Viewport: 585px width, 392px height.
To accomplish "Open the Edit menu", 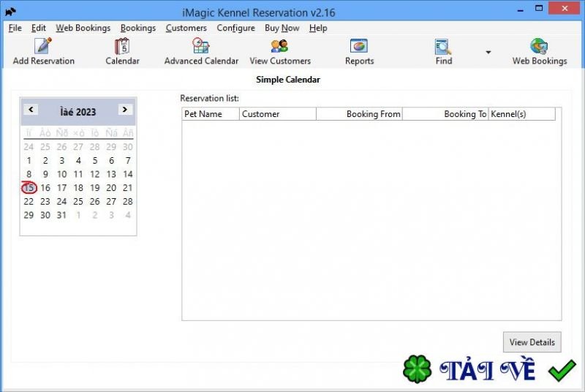I will 39,28.
